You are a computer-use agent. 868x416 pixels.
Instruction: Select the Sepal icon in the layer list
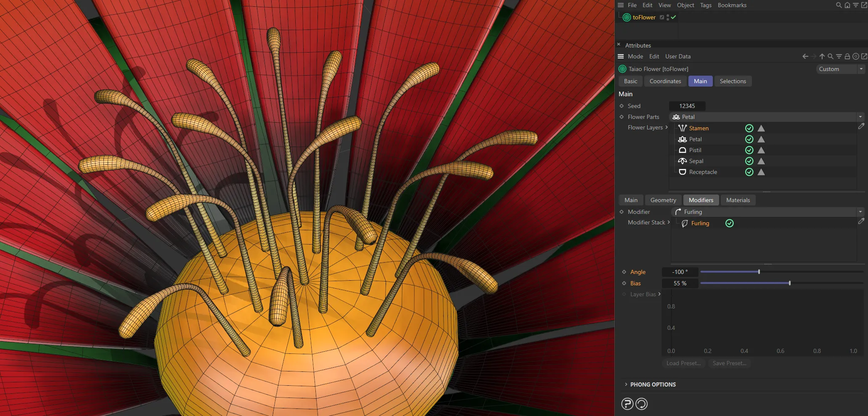pos(683,161)
